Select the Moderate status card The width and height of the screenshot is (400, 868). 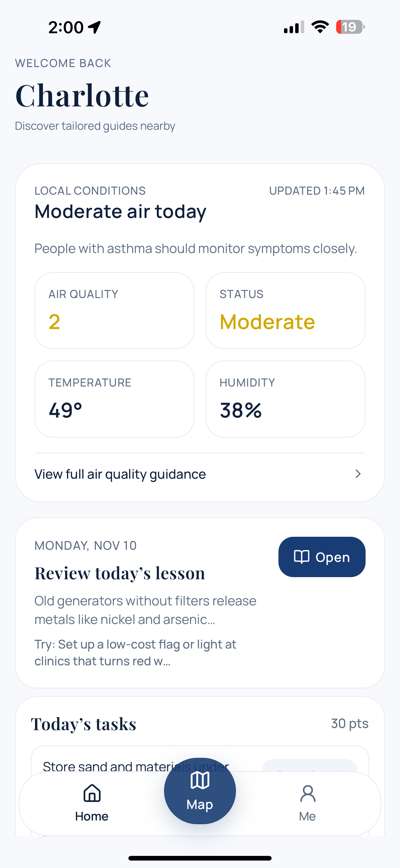coord(285,310)
